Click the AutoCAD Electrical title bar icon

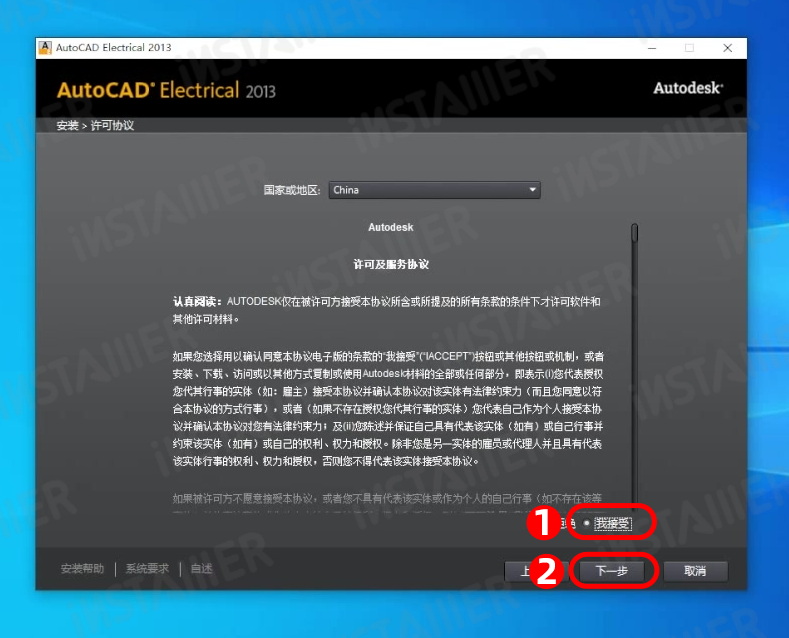pos(45,48)
